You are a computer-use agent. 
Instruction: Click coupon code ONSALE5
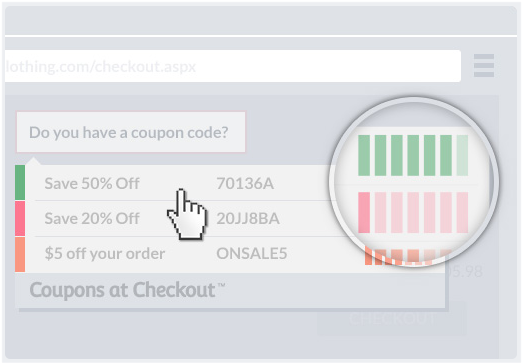pyautogui.click(x=252, y=254)
